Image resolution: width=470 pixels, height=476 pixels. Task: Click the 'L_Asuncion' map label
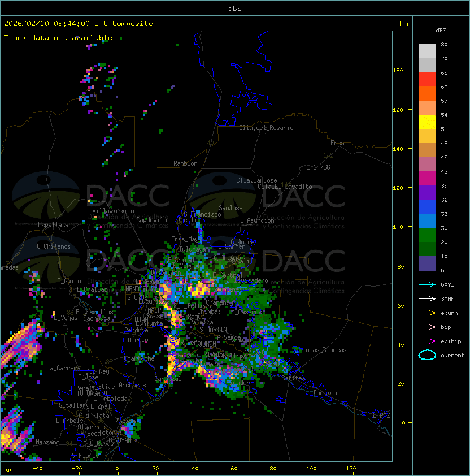pos(257,220)
